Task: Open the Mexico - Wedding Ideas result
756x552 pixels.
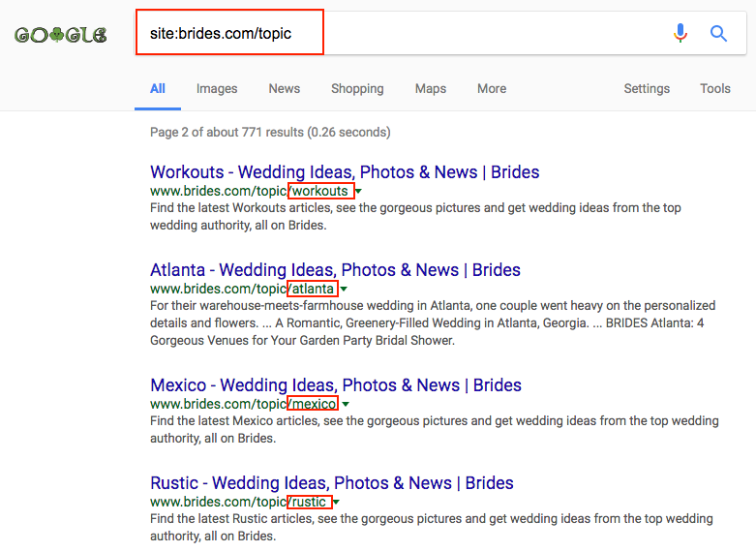Action: point(336,385)
